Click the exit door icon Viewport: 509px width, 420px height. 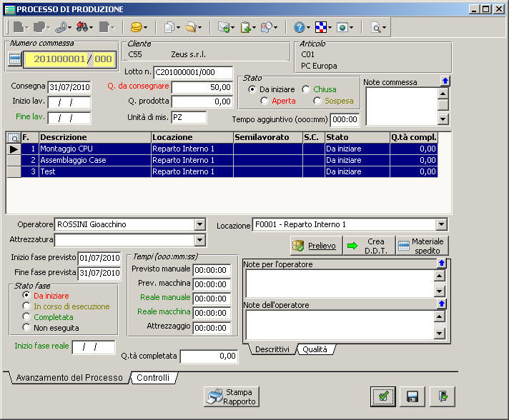coord(442,396)
